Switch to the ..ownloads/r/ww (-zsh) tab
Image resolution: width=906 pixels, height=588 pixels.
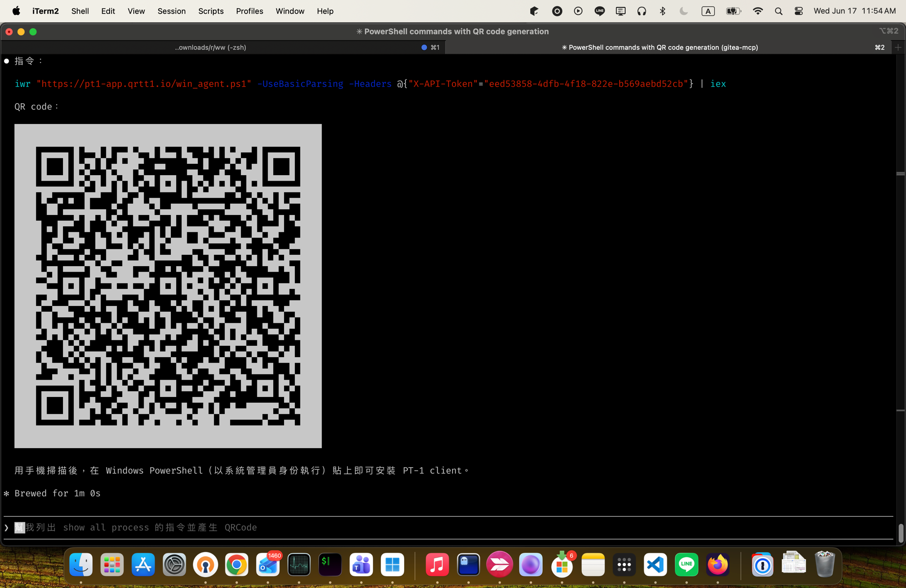coord(223,47)
